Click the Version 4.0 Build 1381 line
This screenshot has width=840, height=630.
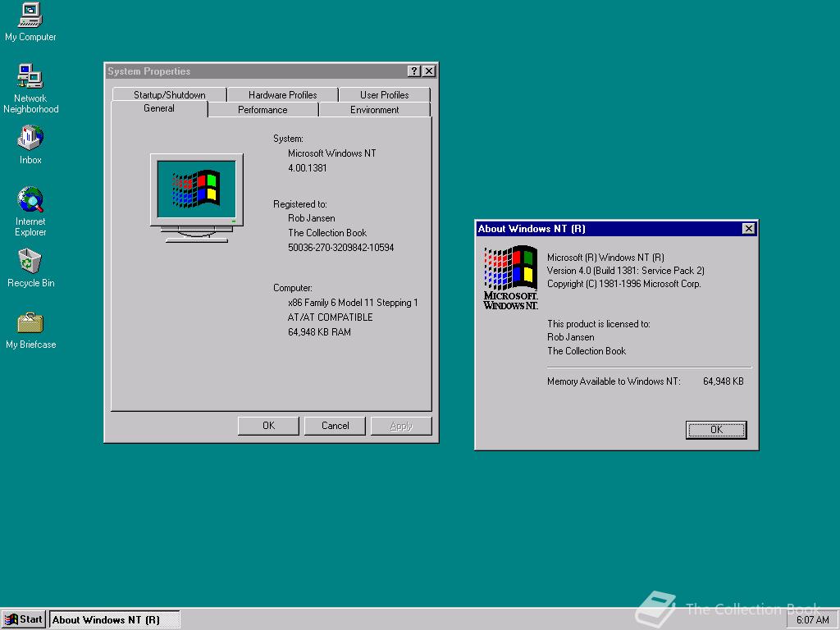626,271
